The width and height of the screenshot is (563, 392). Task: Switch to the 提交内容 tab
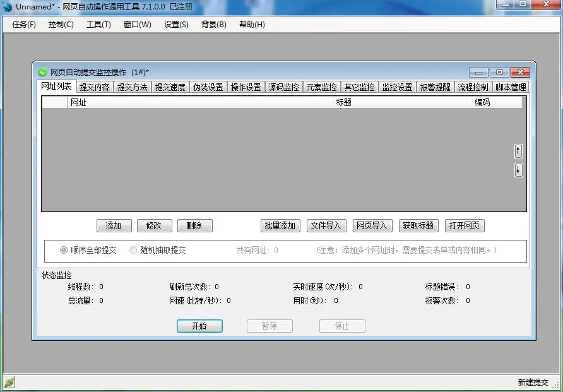click(x=94, y=87)
